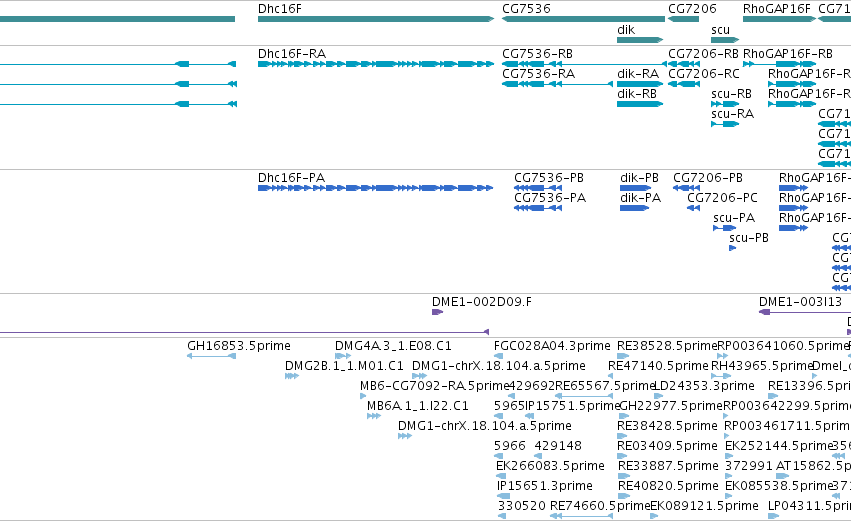851x521 pixels.
Task: Select the EK252144.5prime EST
Action: [x=729, y=456]
